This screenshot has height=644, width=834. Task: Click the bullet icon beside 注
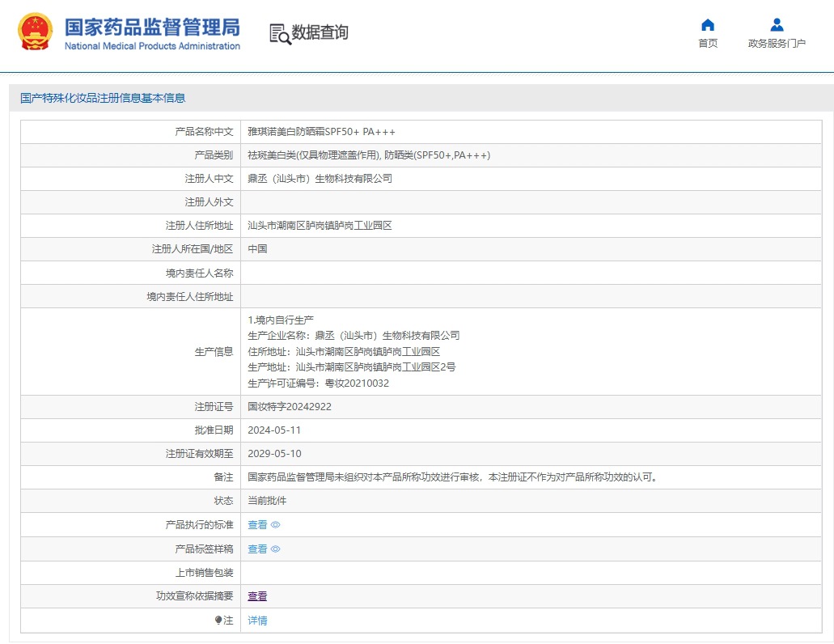(218, 621)
